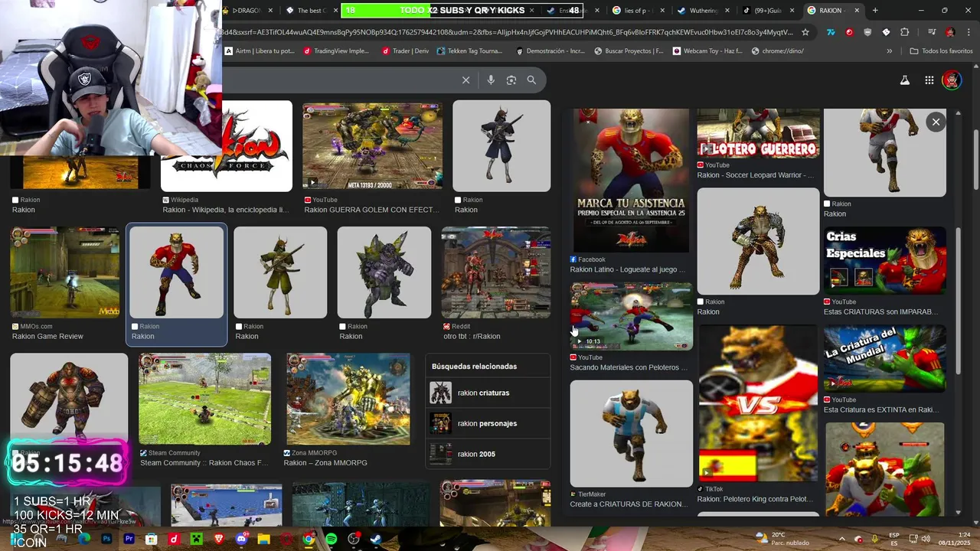Click 'Rakion Latino - Logueate al juego' caption

pyautogui.click(x=628, y=269)
